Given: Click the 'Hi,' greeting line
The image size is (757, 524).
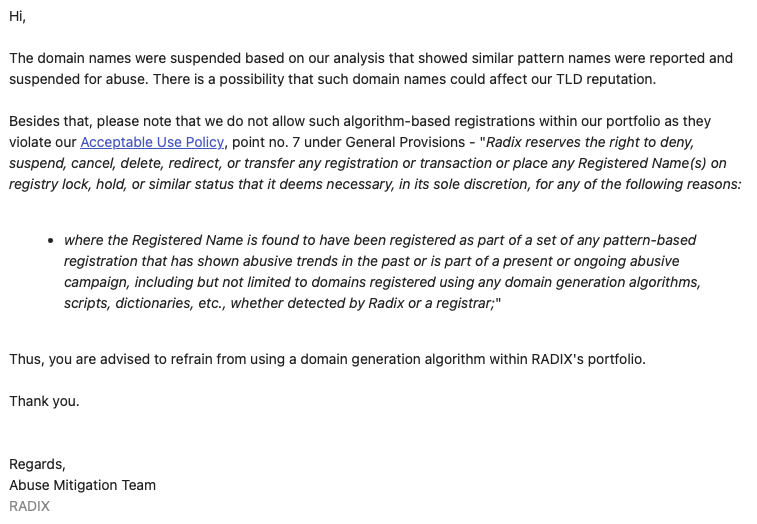Looking at the screenshot, I should tap(17, 16).
